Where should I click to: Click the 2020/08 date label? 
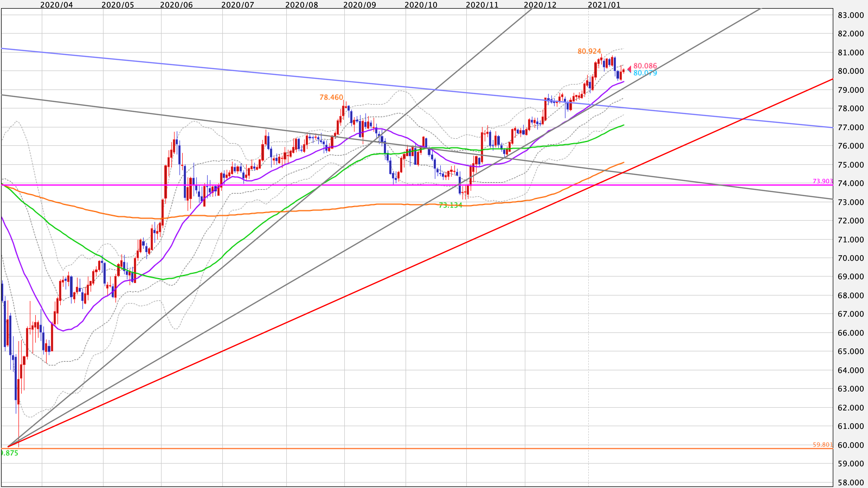click(x=301, y=5)
